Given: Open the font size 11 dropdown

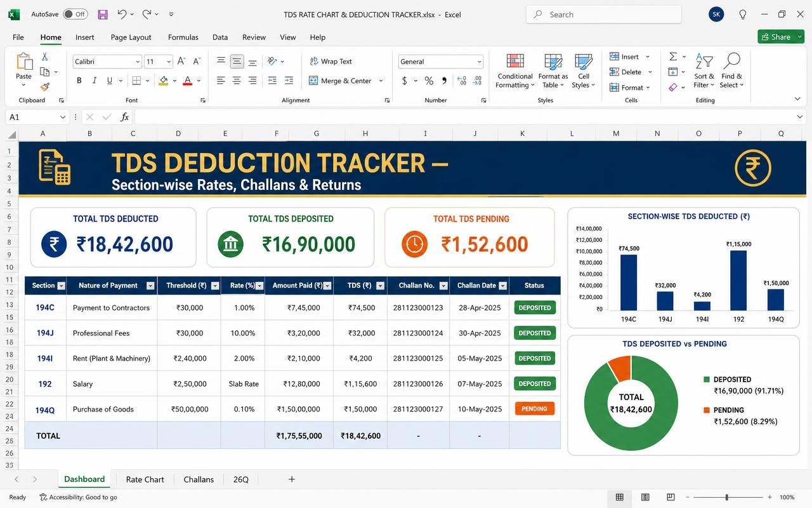Looking at the screenshot, I should [169, 62].
